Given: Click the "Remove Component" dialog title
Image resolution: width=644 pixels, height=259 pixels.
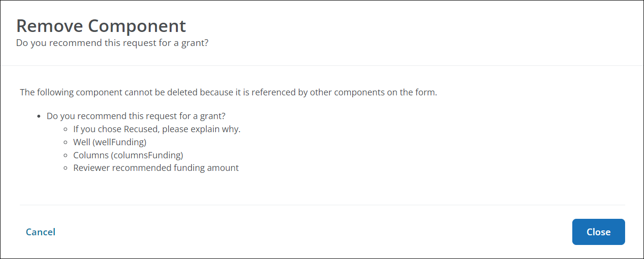Looking at the screenshot, I should click(101, 26).
